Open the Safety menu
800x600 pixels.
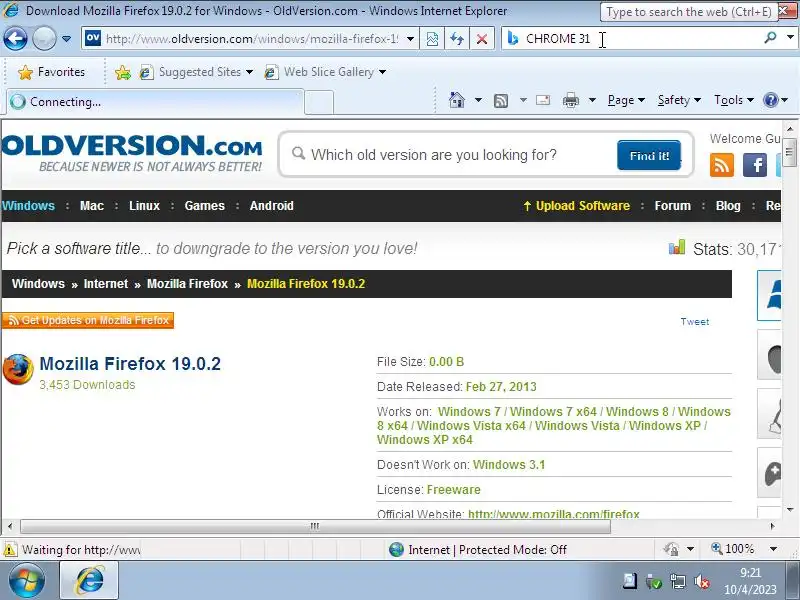tap(679, 100)
